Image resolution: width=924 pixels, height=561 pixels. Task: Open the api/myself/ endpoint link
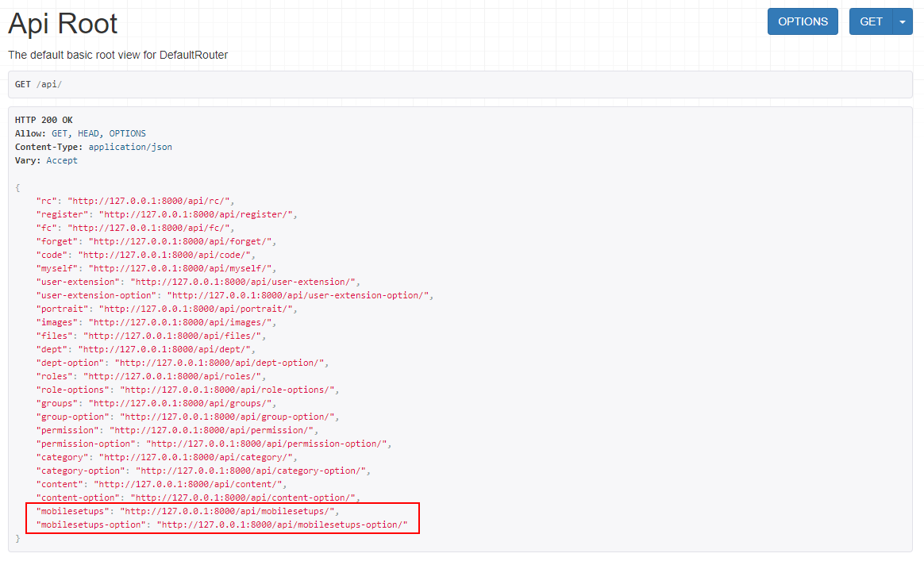pos(182,268)
